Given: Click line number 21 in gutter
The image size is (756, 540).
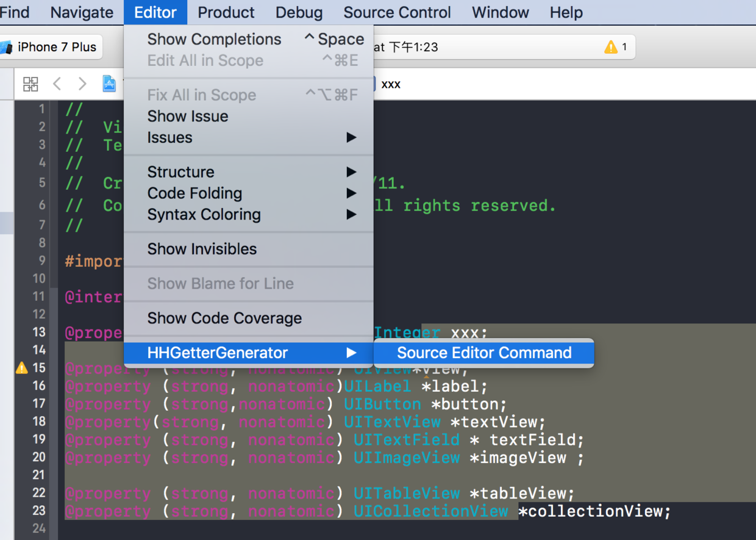Looking at the screenshot, I should click(x=38, y=475).
